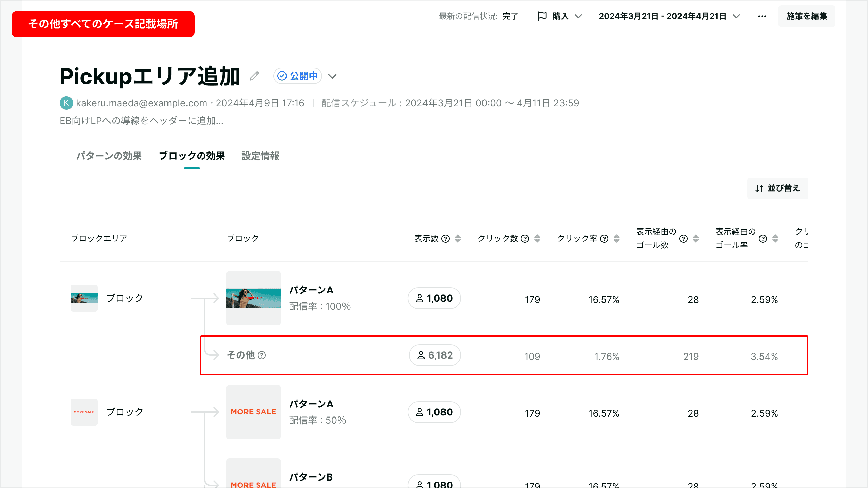Click help icon next to クリック数

click(525, 239)
